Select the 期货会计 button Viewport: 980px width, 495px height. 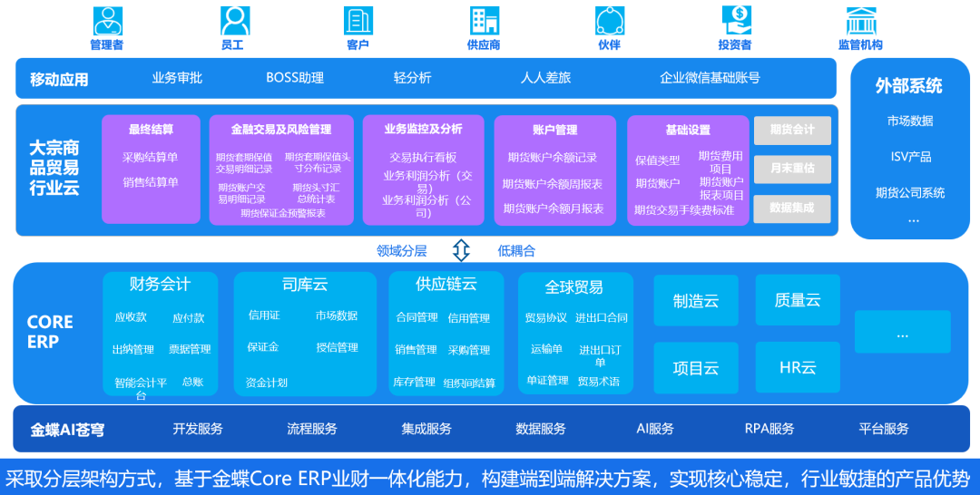(x=791, y=130)
